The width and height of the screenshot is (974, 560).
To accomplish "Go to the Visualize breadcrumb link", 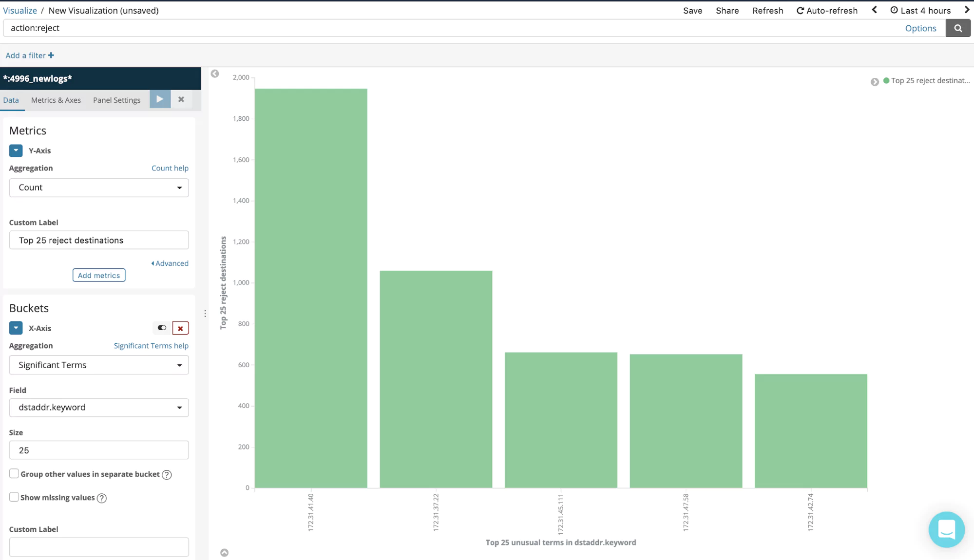I will [x=20, y=10].
